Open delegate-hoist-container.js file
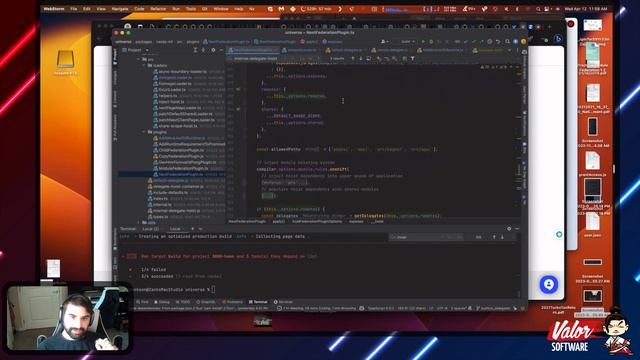 tap(178, 186)
